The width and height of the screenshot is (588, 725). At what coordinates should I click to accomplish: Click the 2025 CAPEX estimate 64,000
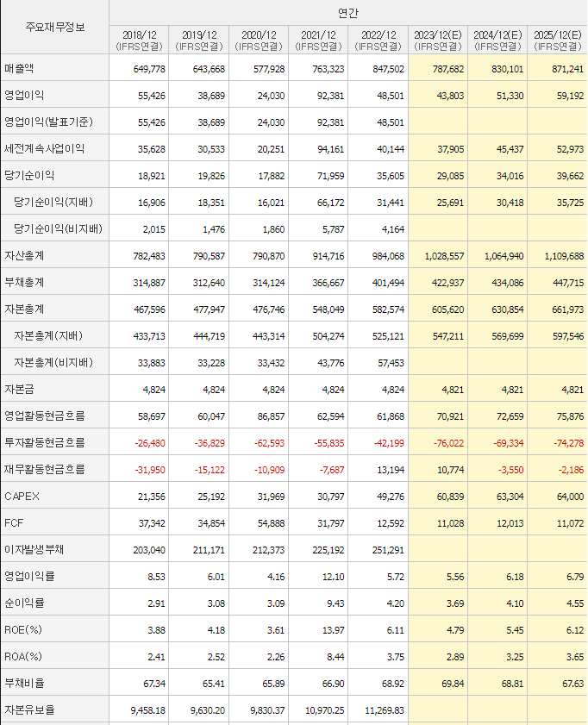(570, 497)
